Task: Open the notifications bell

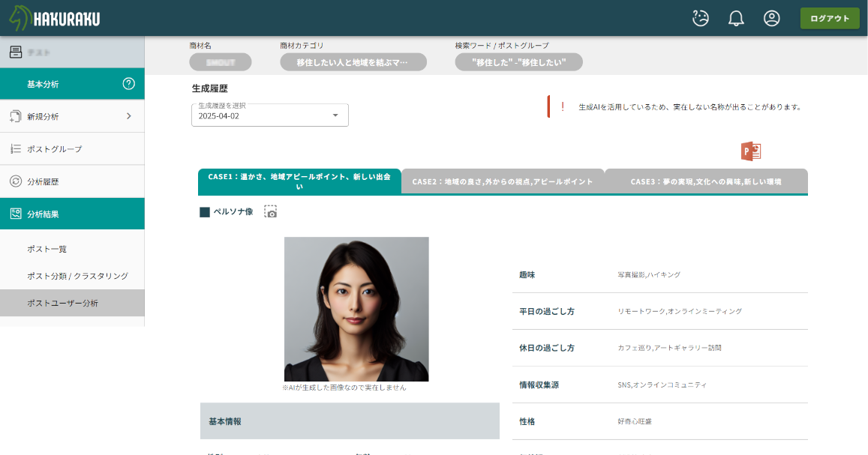Action: (736, 19)
